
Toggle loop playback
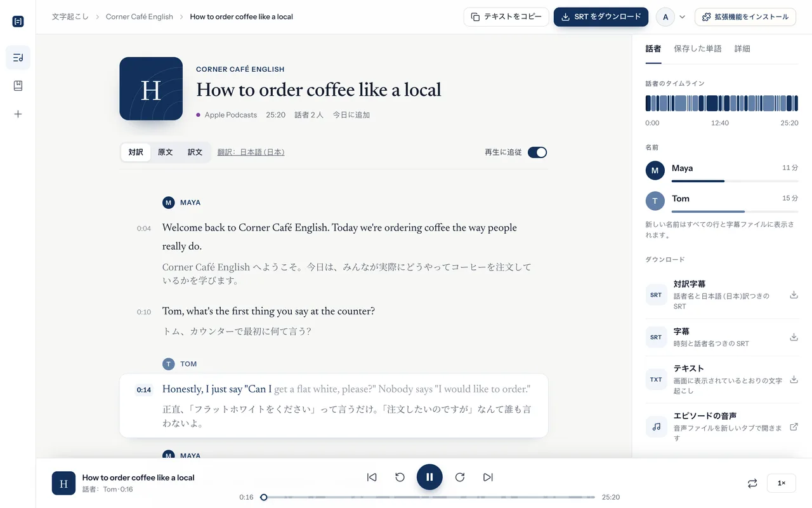click(x=752, y=483)
